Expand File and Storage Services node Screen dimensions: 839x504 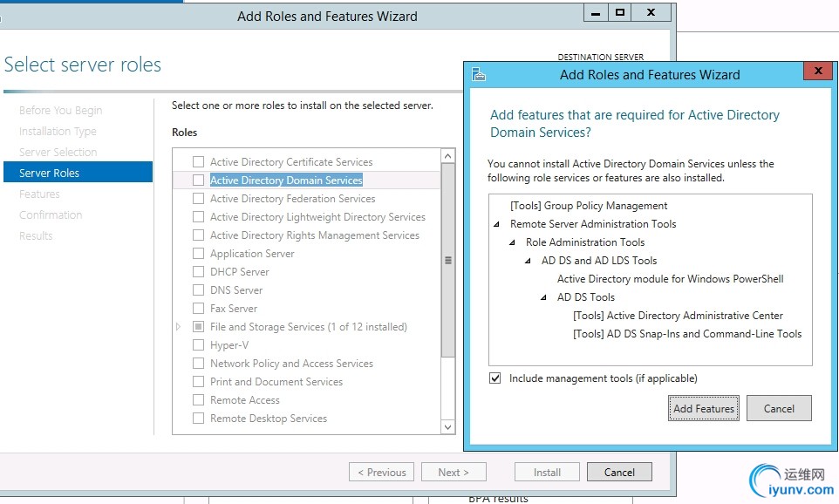[178, 326]
